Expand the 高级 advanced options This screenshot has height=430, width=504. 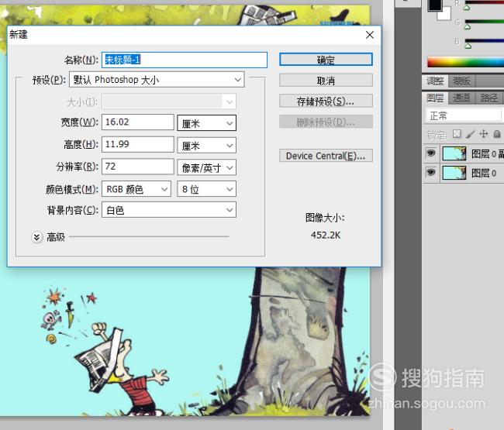tap(37, 237)
